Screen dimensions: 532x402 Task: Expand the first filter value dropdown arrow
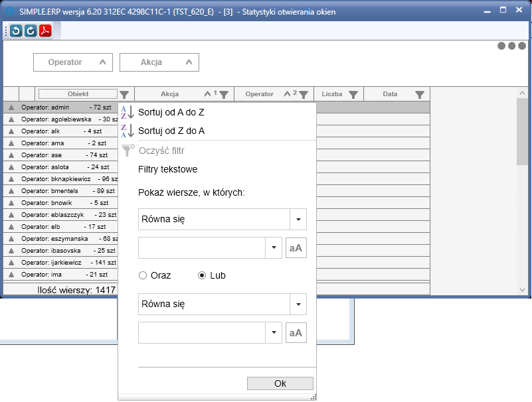point(274,248)
